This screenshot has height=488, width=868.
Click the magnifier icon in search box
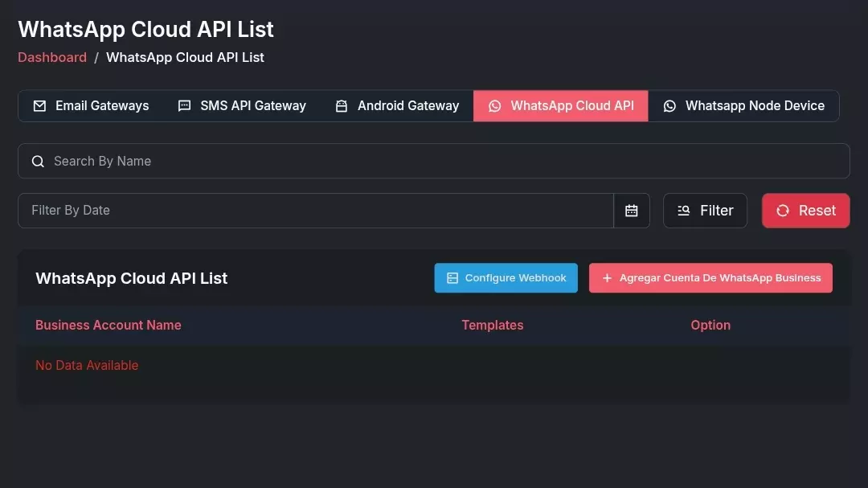pos(39,161)
